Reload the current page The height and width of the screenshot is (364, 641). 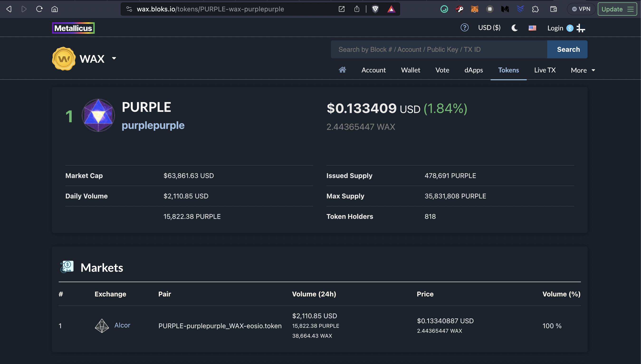pyautogui.click(x=39, y=9)
